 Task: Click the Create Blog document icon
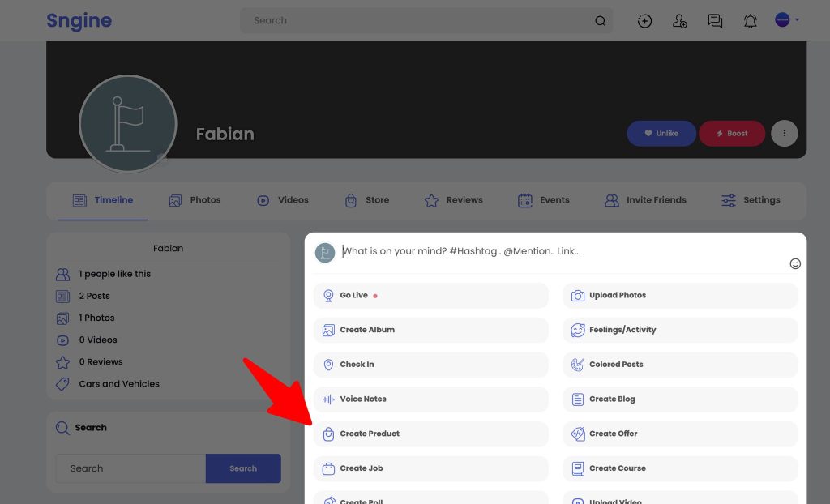click(x=577, y=399)
